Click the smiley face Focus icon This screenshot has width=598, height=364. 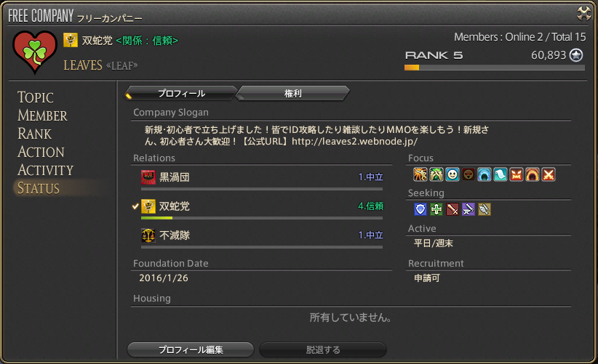click(453, 174)
